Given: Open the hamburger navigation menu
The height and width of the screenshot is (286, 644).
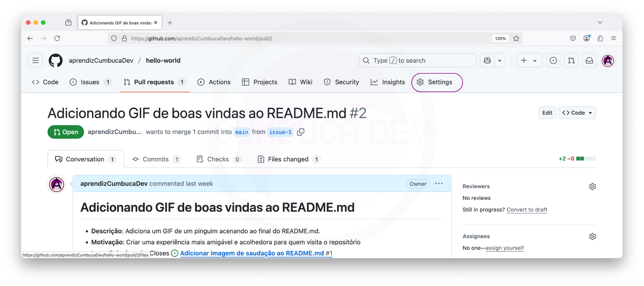Looking at the screenshot, I should [x=36, y=61].
